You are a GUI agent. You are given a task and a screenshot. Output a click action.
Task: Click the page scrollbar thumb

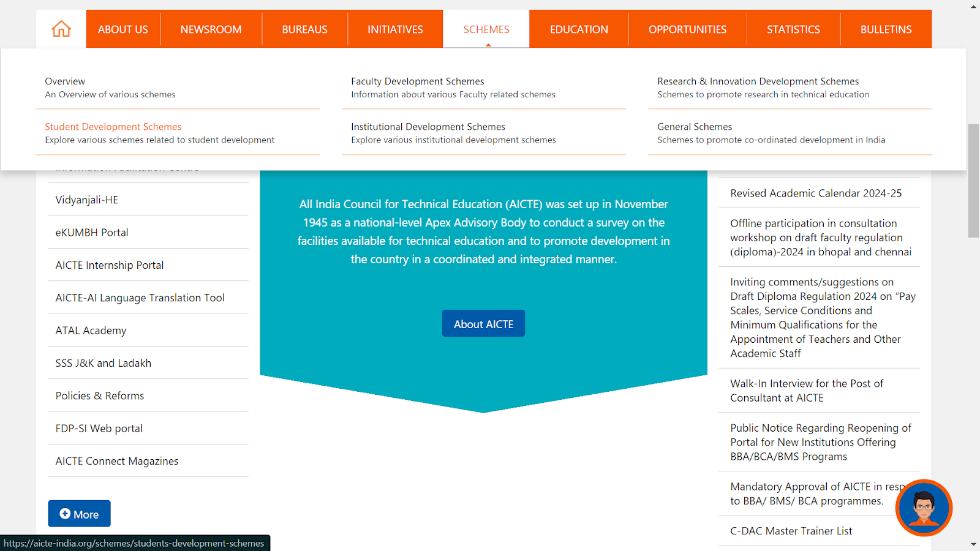pyautogui.click(x=973, y=181)
